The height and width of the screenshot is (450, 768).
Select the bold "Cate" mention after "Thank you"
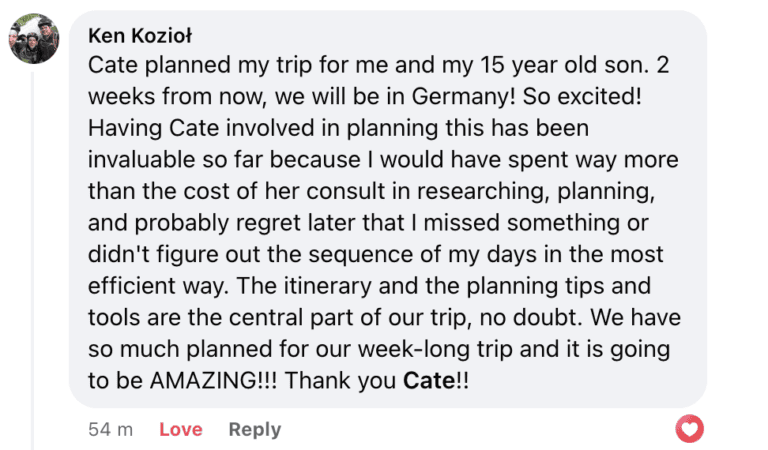click(428, 384)
